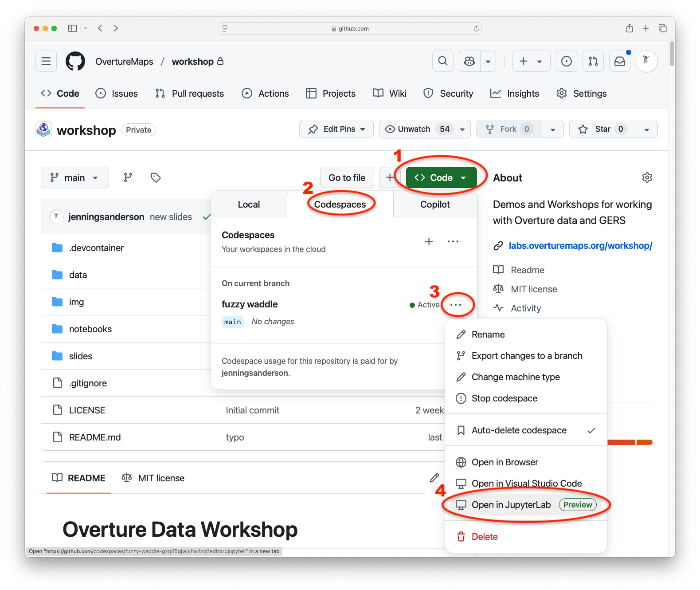Click the github.com address bar
This screenshot has width=700, height=590.
tap(350, 28)
